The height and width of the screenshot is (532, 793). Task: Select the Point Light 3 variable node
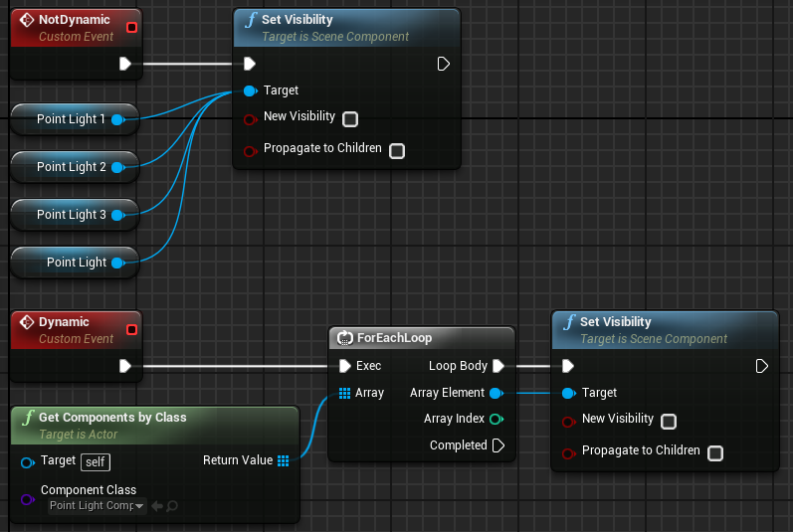(x=65, y=215)
